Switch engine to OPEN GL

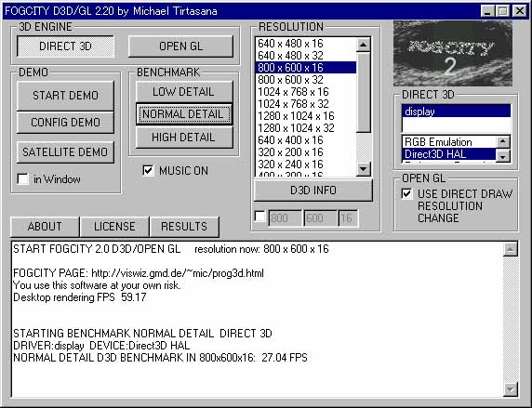tap(180, 46)
